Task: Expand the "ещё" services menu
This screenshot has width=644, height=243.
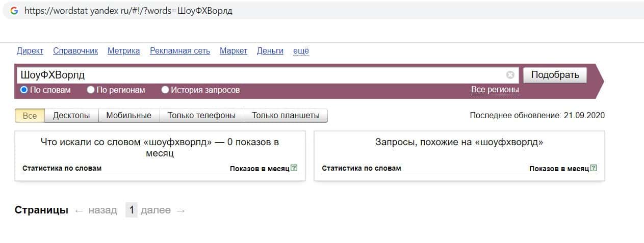Action: coord(301,51)
